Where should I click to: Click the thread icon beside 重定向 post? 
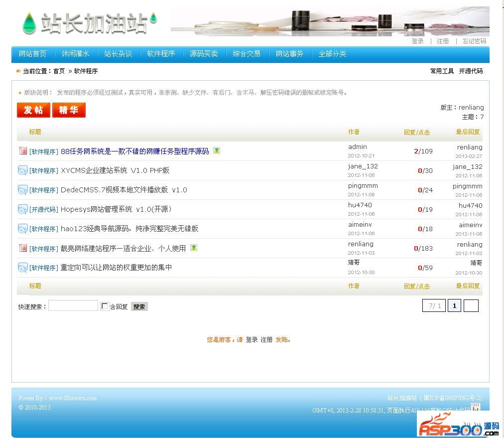tap(23, 268)
